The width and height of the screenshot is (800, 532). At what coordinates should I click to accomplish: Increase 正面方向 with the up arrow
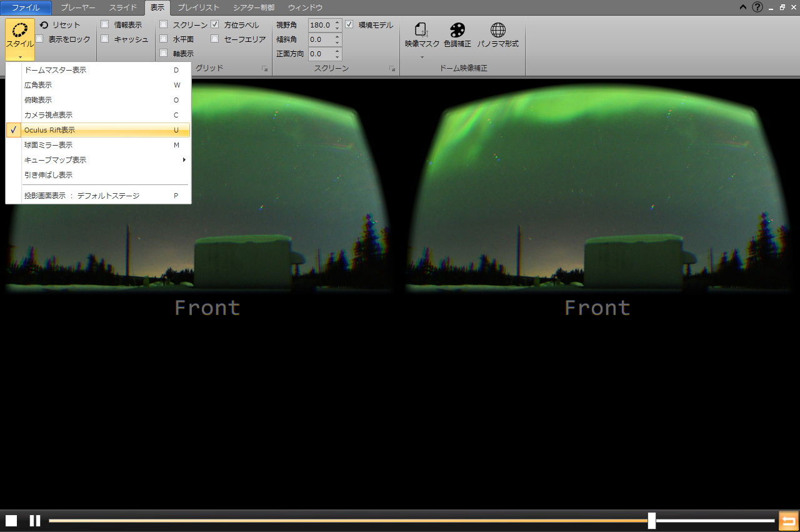337,51
